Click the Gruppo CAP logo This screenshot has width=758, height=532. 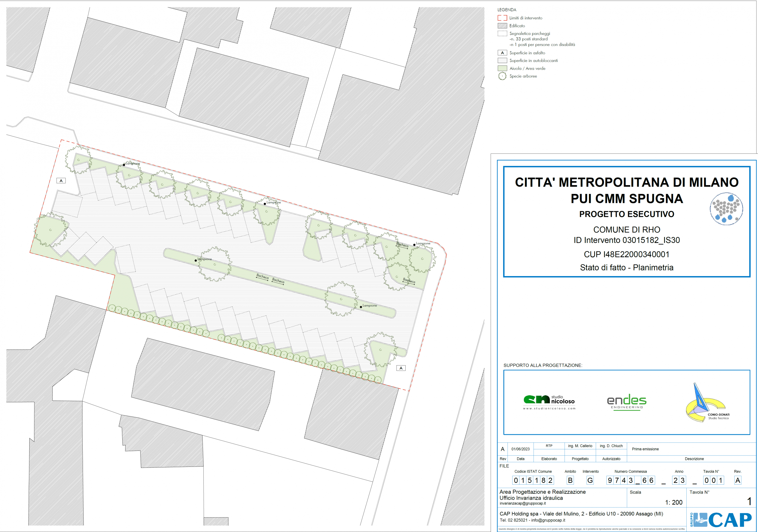(721, 520)
